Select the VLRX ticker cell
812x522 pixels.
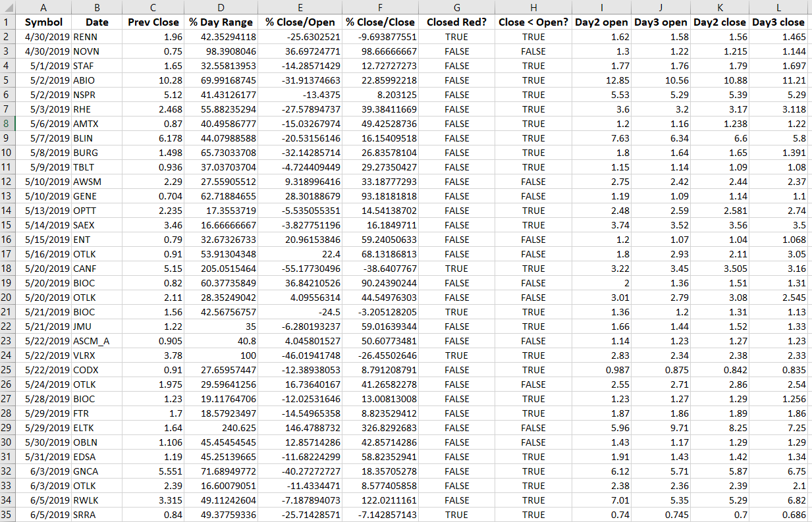coord(96,355)
